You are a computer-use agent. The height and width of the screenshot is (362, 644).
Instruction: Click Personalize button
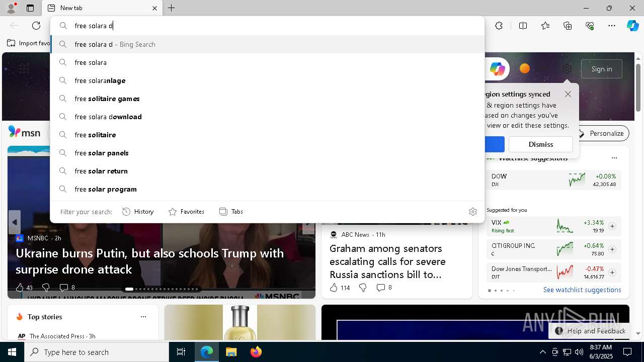[601, 133]
